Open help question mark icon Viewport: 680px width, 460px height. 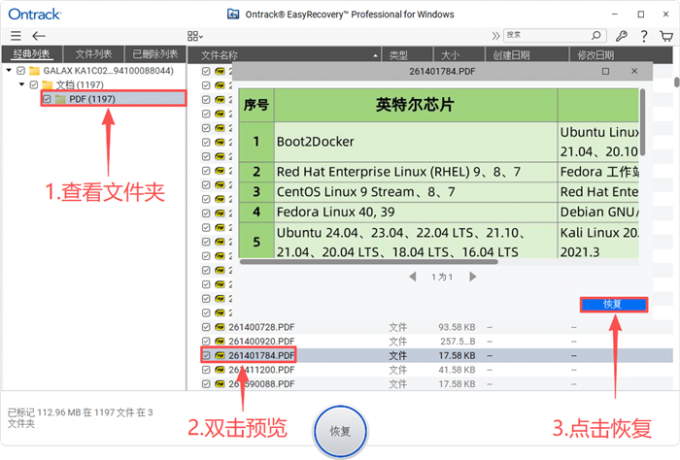644,36
